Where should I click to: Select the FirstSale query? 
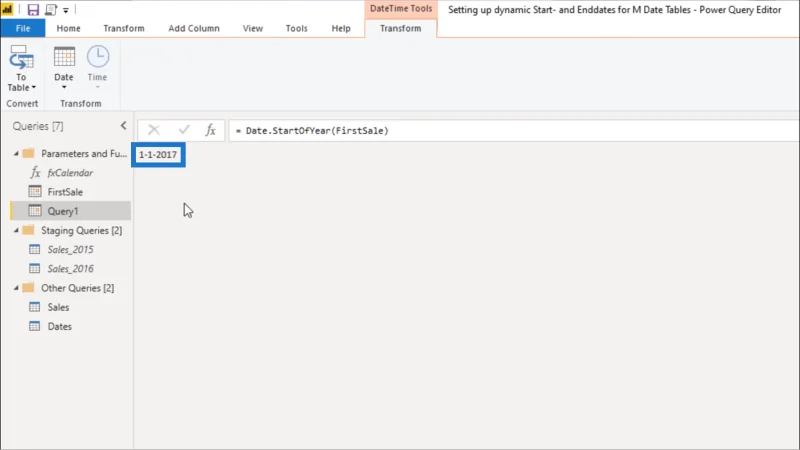(x=65, y=192)
